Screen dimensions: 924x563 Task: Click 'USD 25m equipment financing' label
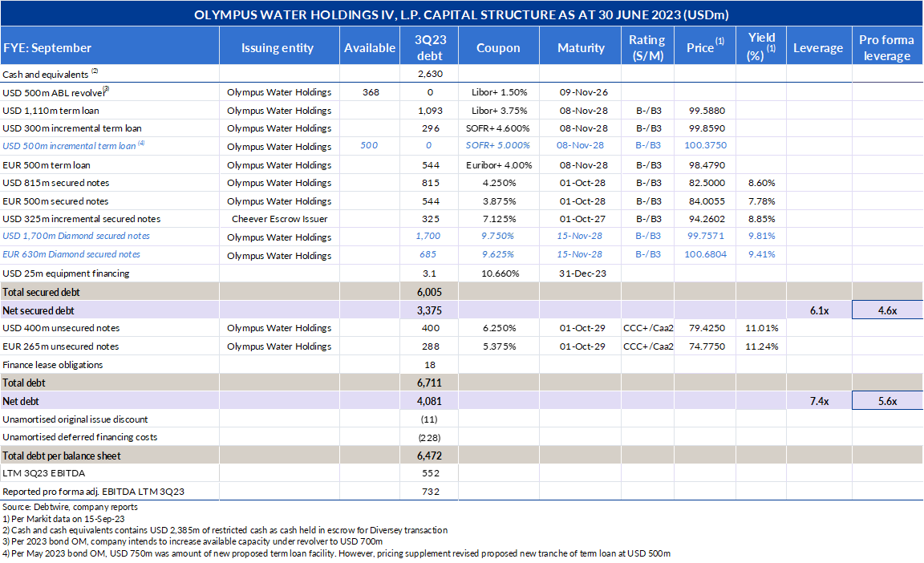click(x=66, y=273)
